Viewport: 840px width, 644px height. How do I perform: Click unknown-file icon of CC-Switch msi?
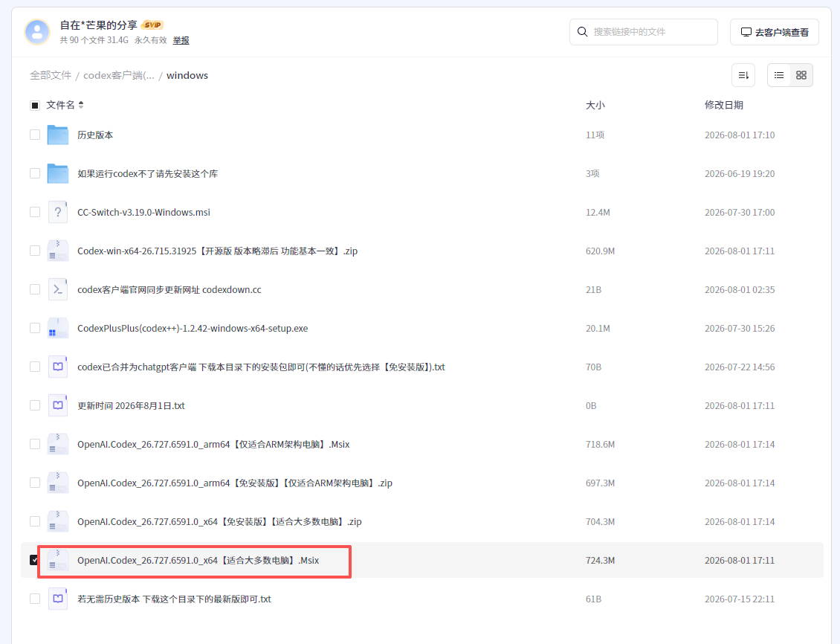tap(58, 212)
